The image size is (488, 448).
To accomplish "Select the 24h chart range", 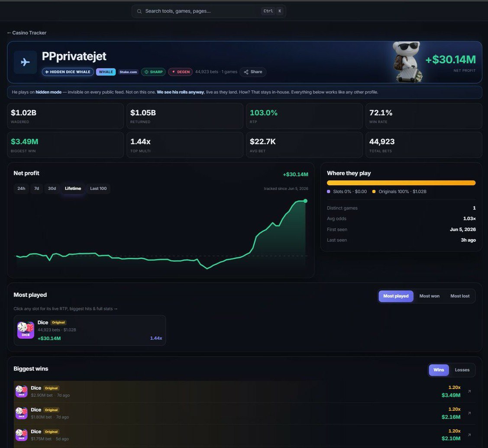I will point(21,188).
